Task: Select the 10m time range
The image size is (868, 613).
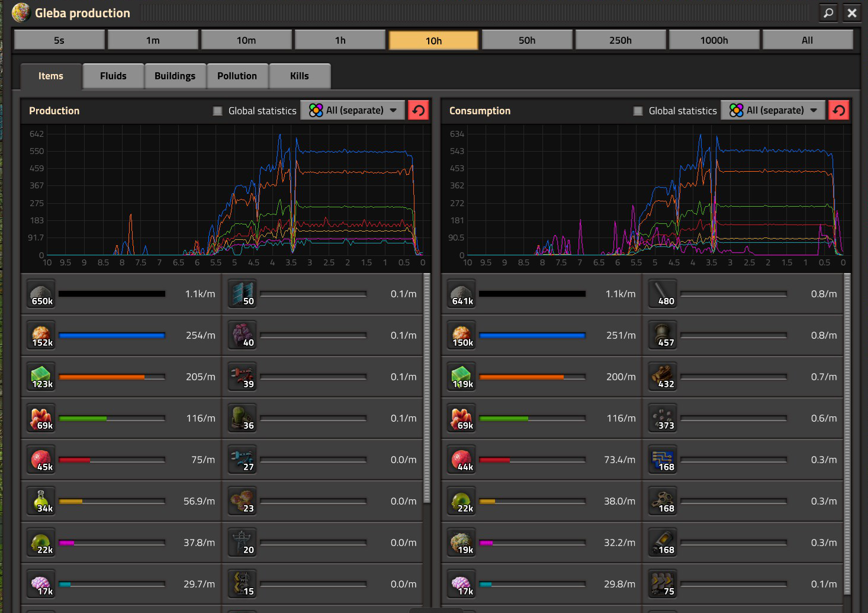Action: [x=246, y=40]
